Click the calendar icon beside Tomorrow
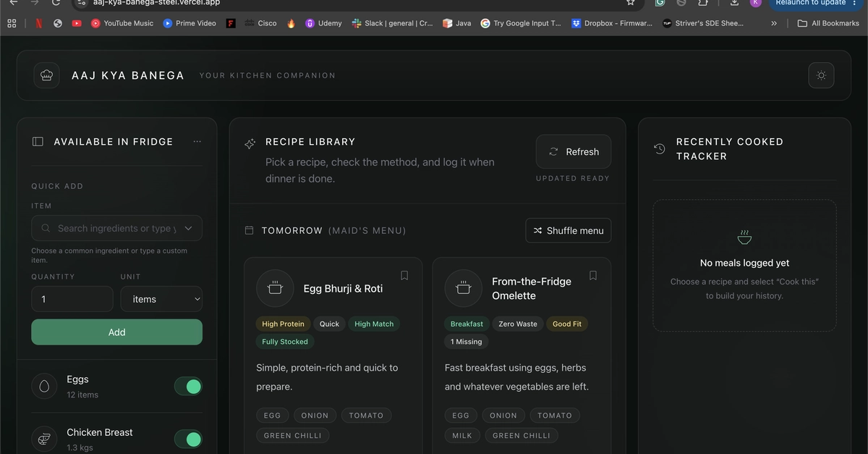 [249, 230]
